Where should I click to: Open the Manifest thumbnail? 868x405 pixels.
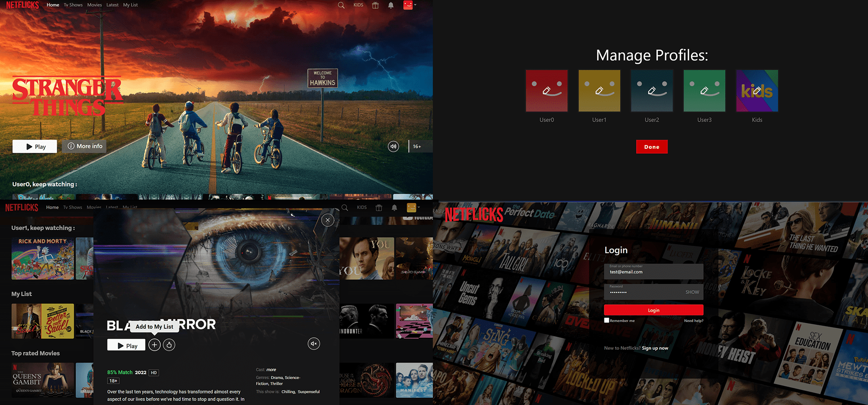click(x=414, y=380)
